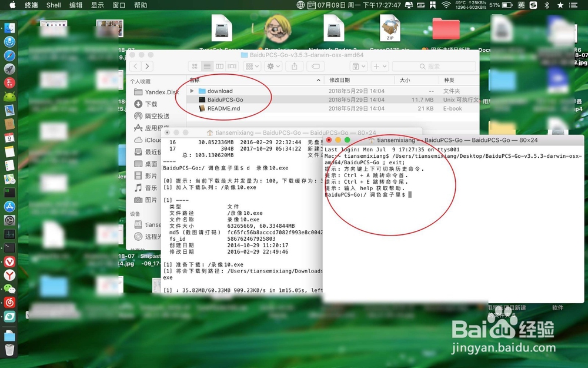The width and height of the screenshot is (588, 368).
Task: Open Finder from the dock
Action: (9, 28)
